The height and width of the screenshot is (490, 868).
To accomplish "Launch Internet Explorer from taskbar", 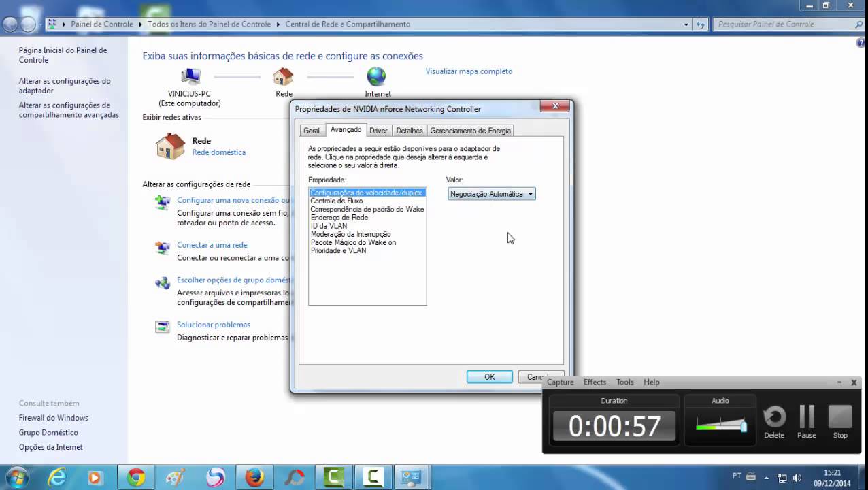I will click(57, 478).
